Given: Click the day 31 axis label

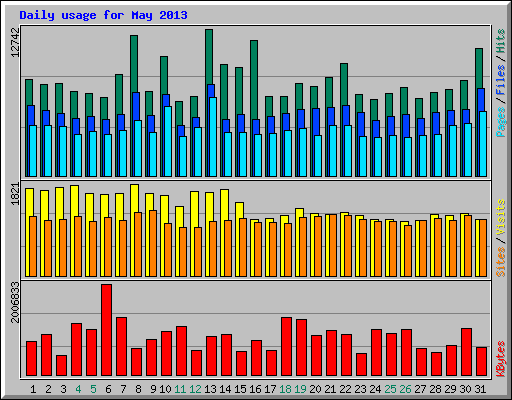Looking at the screenshot, I should 480,389.
